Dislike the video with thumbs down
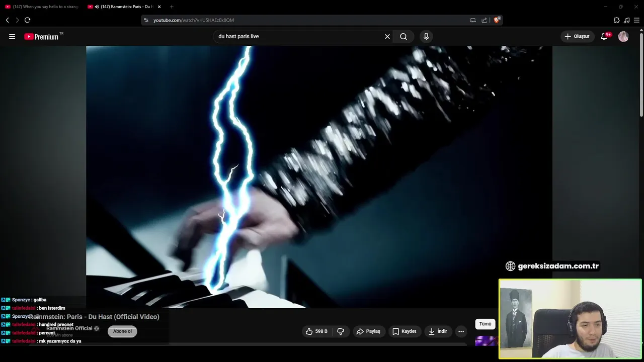This screenshot has width=644, height=362. 341,331
